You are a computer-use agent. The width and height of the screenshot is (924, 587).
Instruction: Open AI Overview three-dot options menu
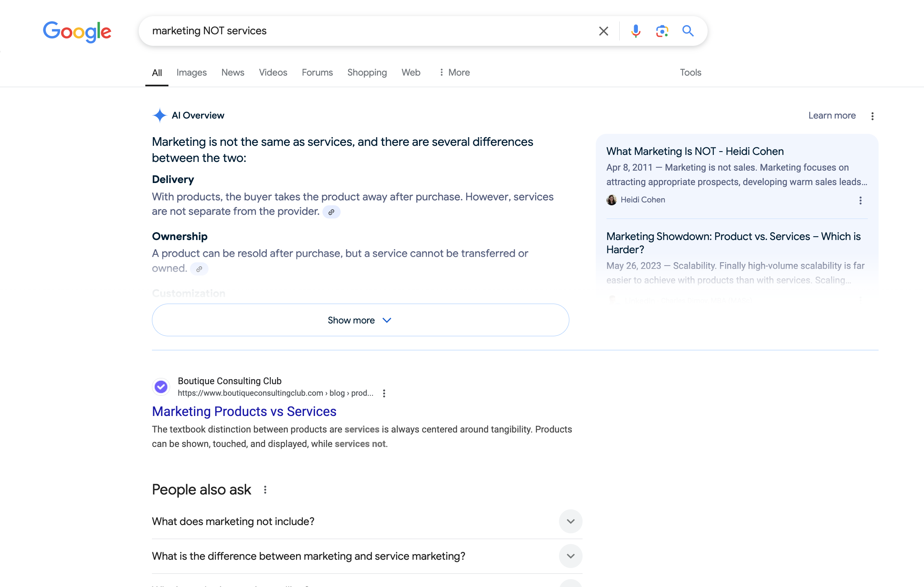pyautogui.click(x=872, y=116)
